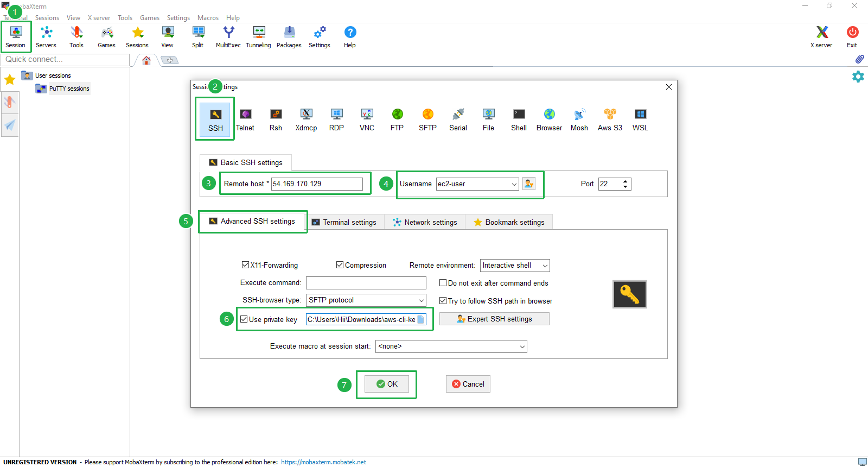The width and height of the screenshot is (868, 467).
Task: Switch to Bookmark settings tab
Action: (509, 222)
